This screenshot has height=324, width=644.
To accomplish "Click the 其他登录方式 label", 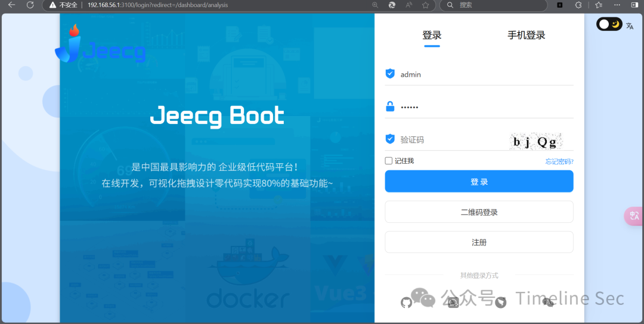I will point(479,276).
